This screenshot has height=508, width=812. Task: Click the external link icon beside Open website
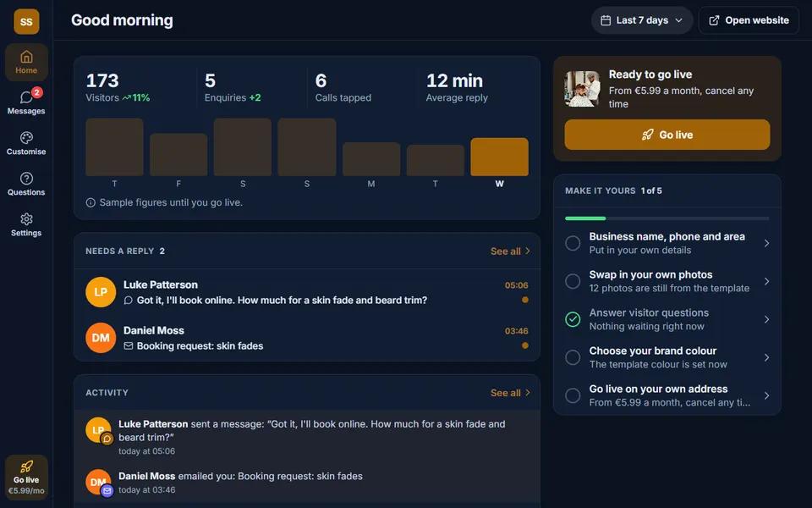[714, 20]
